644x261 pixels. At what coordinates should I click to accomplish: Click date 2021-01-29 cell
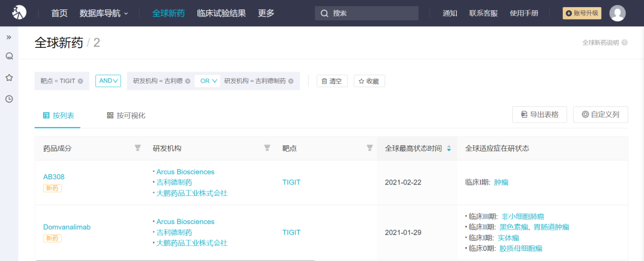coord(402,232)
